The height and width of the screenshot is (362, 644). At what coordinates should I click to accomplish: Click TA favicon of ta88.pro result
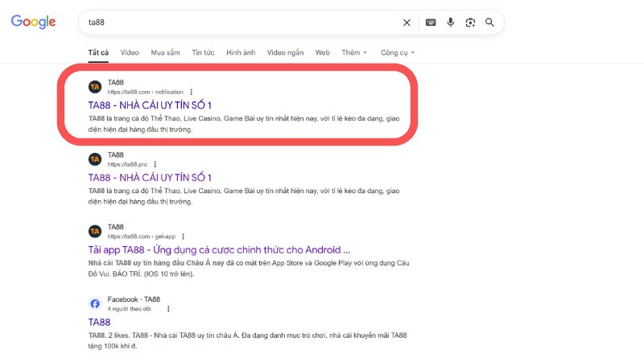pyautogui.click(x=95, y=159)
